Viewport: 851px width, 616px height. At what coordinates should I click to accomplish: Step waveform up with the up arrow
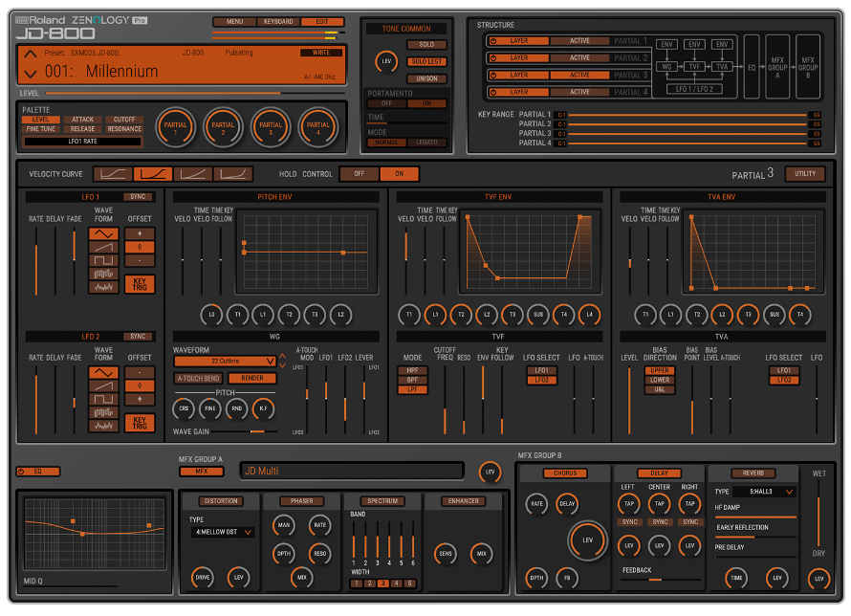click(282, 357)
